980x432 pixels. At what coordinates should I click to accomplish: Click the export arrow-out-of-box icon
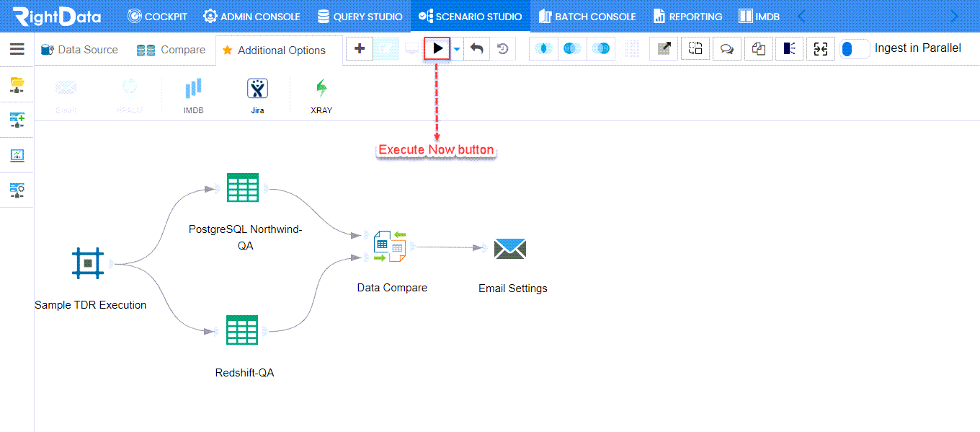click(x=664, y=48)
